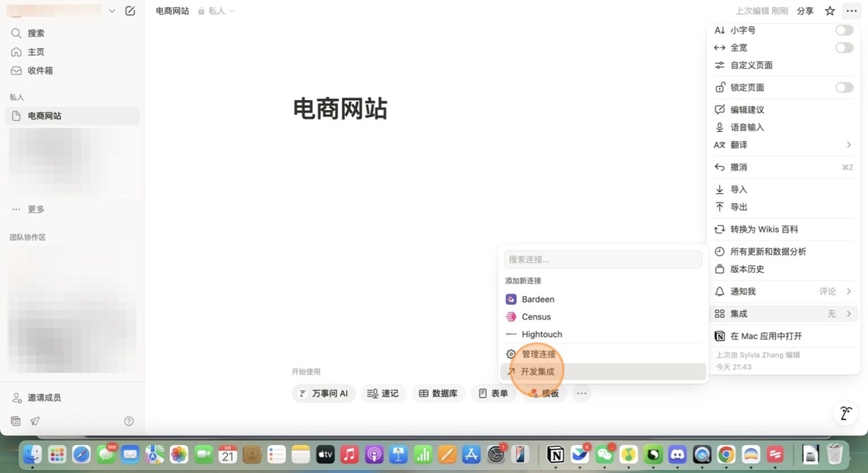The width and height of the screenshot is (868, 473).
Task: Select 在 Mac 应用中打开
Action: pos(784,337)
